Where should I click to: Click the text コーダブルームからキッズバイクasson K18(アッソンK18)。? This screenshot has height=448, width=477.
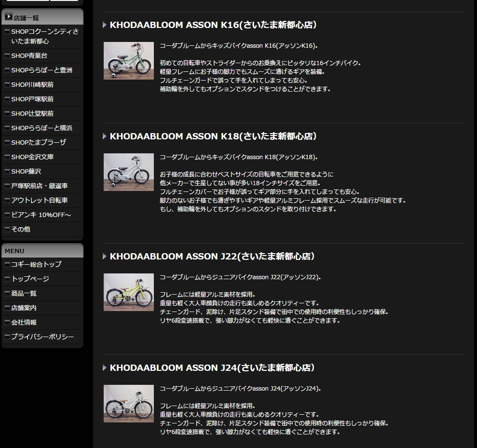click(239, 157)
